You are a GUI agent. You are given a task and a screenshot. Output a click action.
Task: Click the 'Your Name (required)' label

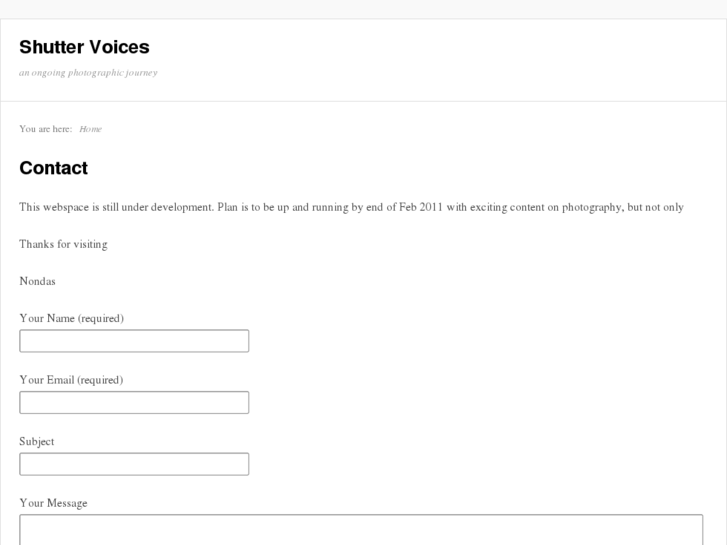[71, 318]
